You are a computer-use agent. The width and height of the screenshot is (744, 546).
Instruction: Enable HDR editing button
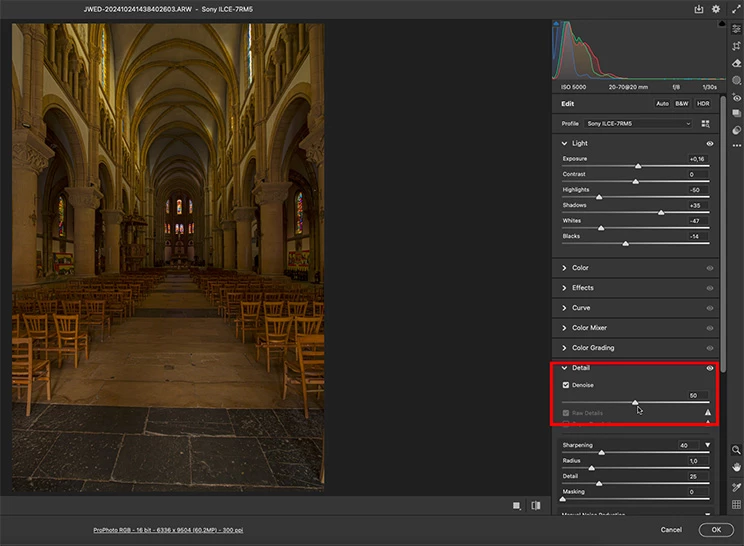tap(703, 103)
